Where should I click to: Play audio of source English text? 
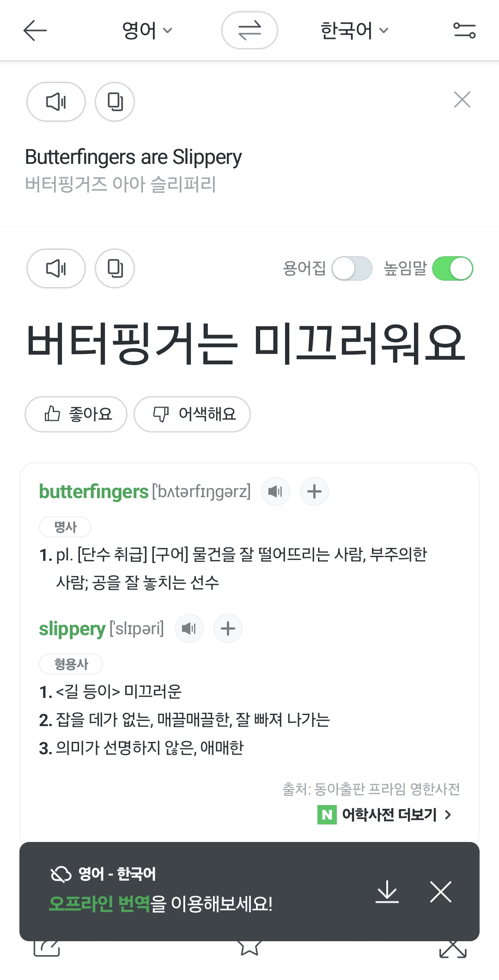pos(56,102)
